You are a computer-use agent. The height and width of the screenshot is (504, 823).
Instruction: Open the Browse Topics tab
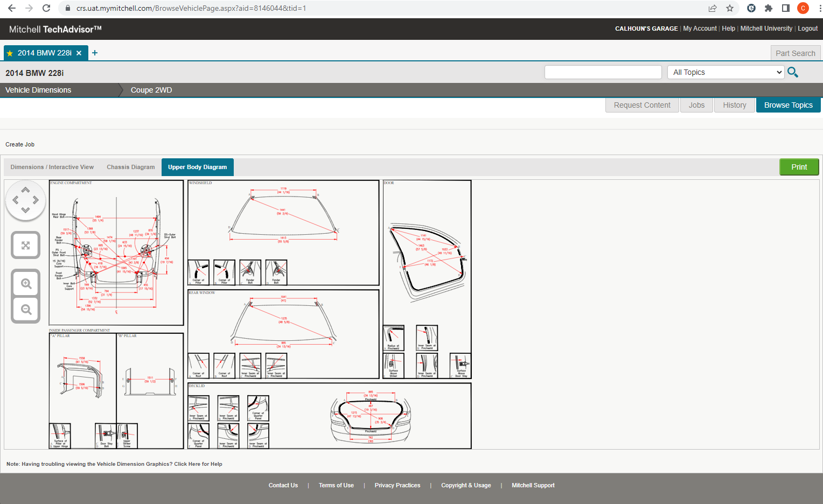[789, 105]
